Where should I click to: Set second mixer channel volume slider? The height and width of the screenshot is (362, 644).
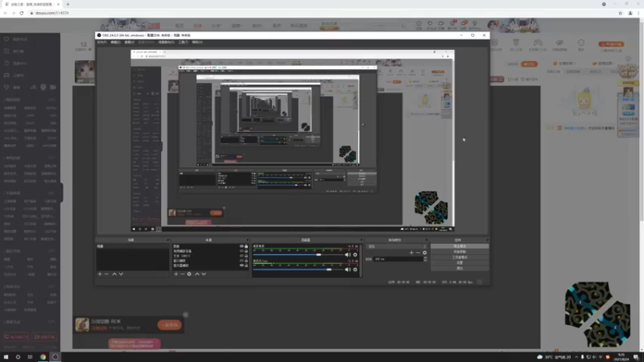[329, 269]
